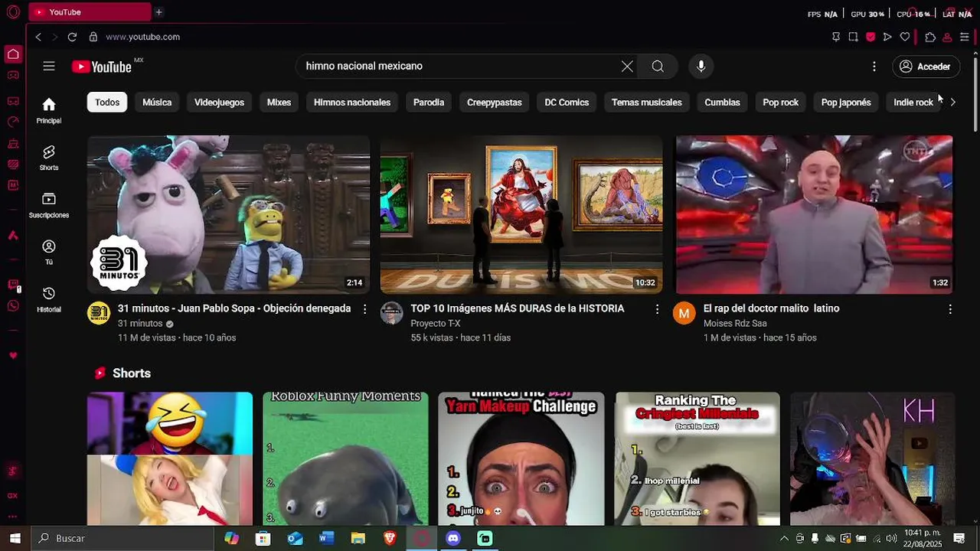Screen dimensions: 980x551
Task: Open Shorts from the sidebar
Action: [49, 158]
